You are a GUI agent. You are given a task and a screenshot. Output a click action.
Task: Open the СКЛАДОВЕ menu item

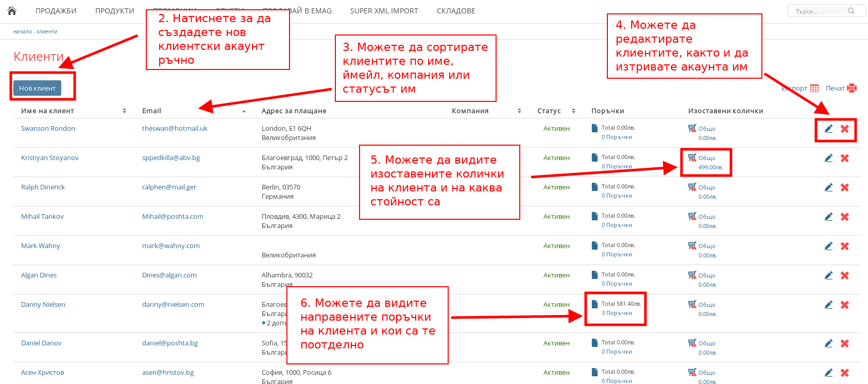pyautogui.click(x=456, y=11)
